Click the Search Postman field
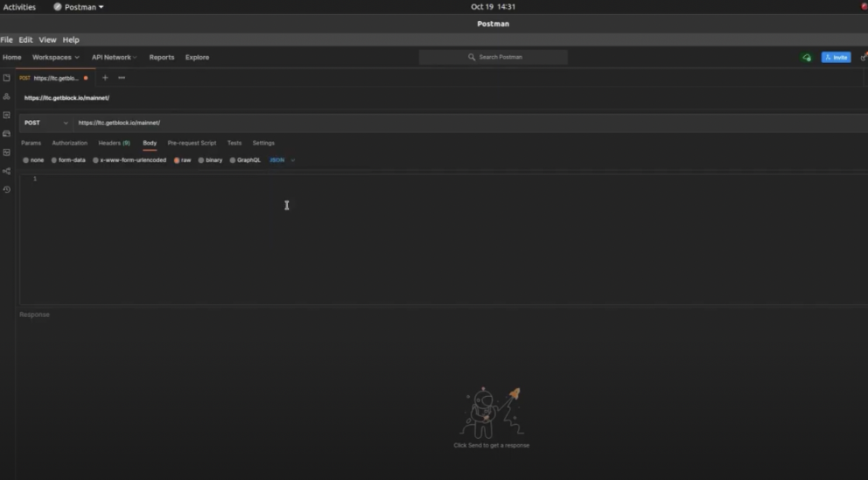The image size is (868, 480). pos(493,57)
